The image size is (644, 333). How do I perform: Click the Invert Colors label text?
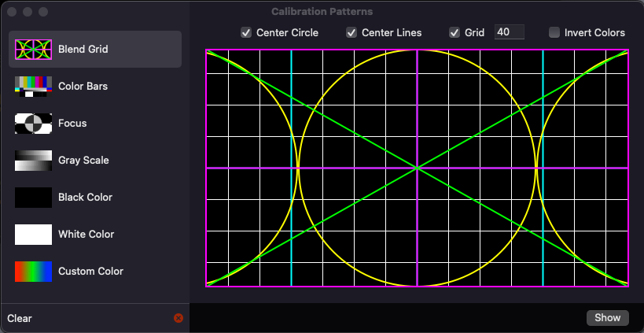pyautogui.click(x=594, y=32)
